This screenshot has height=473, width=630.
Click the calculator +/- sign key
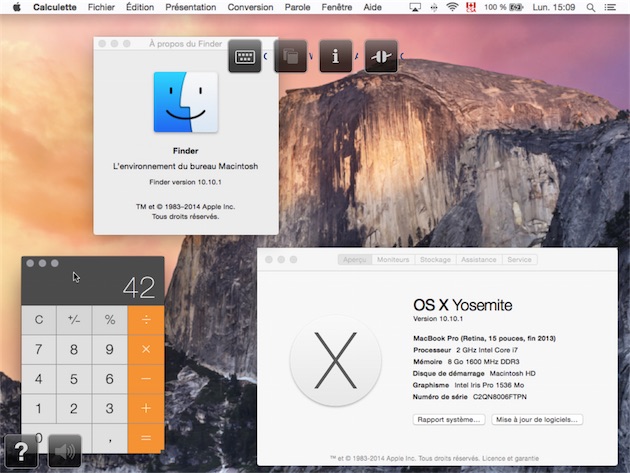click(74, 320)
